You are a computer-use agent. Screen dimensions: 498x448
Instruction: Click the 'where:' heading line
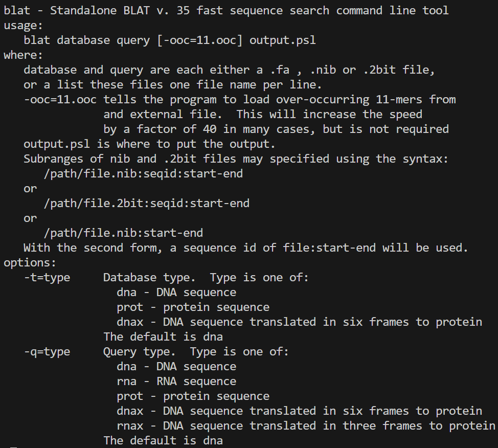[23, 55]
